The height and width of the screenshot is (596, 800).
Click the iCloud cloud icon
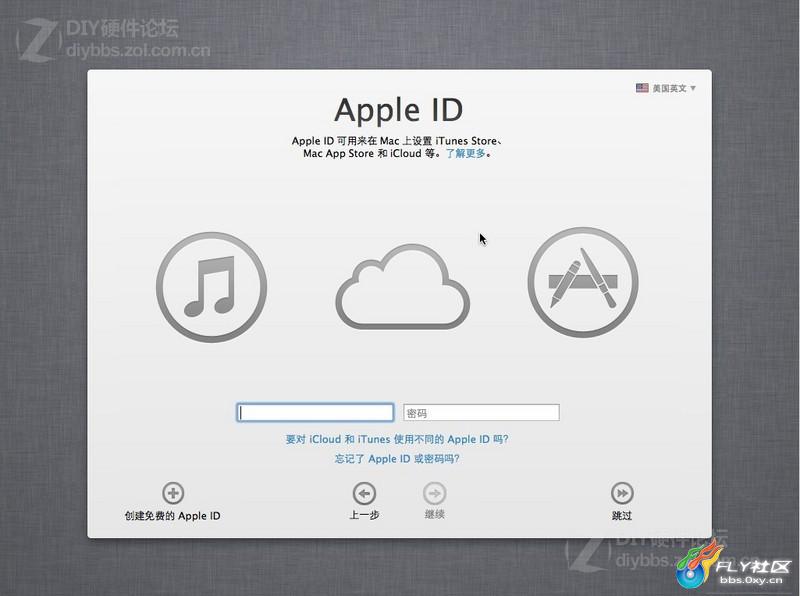[x=403, y=286]
